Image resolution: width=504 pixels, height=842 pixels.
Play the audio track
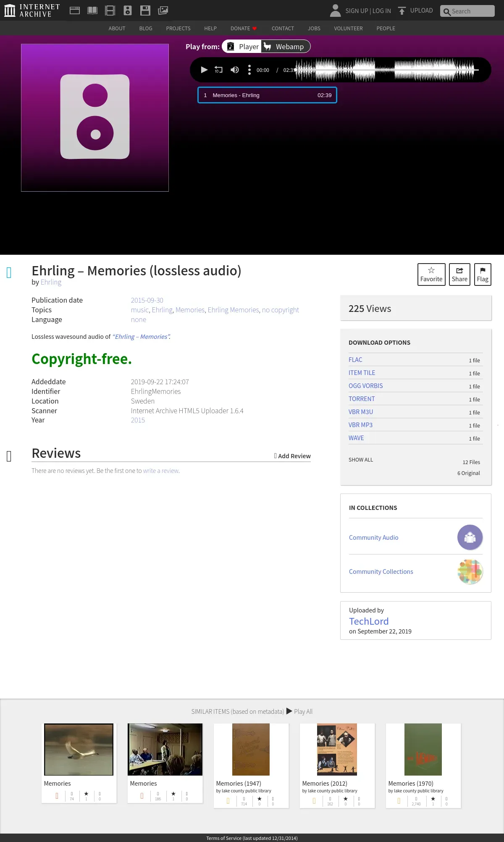(204, 70)
